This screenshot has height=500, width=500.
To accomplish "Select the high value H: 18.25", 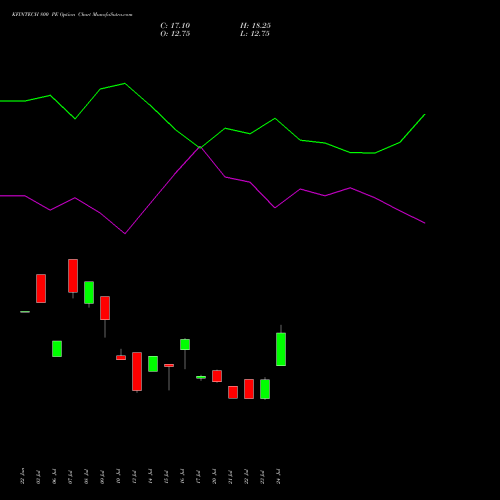I will (255, 26).
